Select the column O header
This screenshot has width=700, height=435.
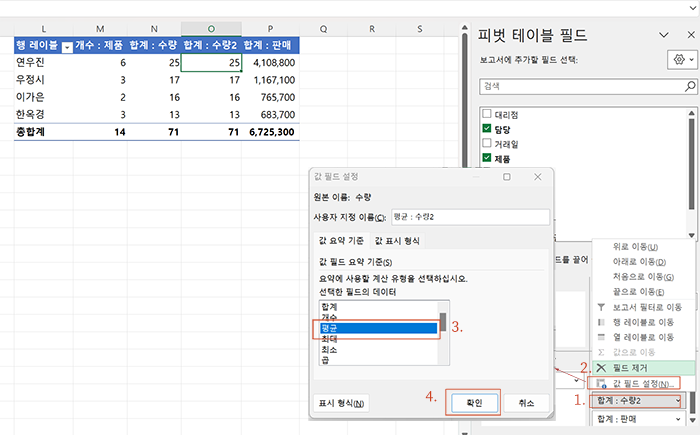click(211, 29)
